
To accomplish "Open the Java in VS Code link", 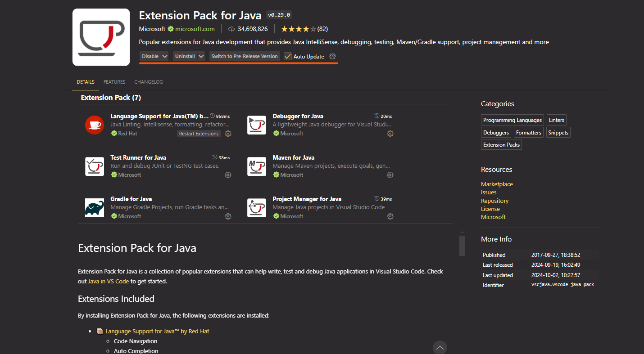I will point(109,282).
